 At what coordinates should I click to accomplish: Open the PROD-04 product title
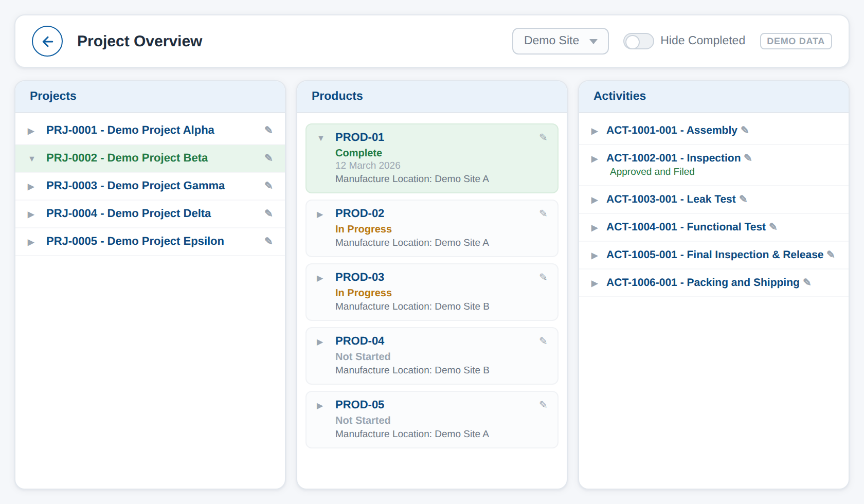[x=359, y=341]
